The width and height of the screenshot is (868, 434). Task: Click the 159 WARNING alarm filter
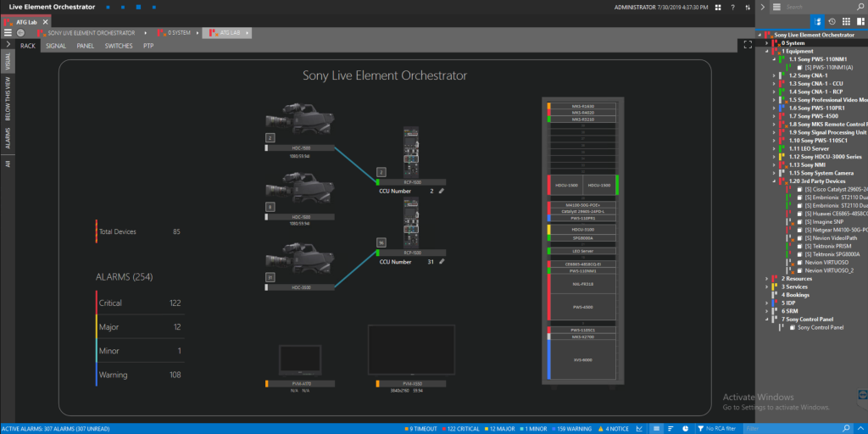pos(570,428)
